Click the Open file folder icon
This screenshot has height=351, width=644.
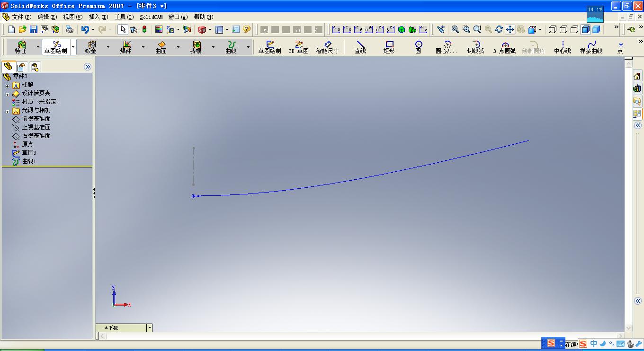[x=22, y=29]
